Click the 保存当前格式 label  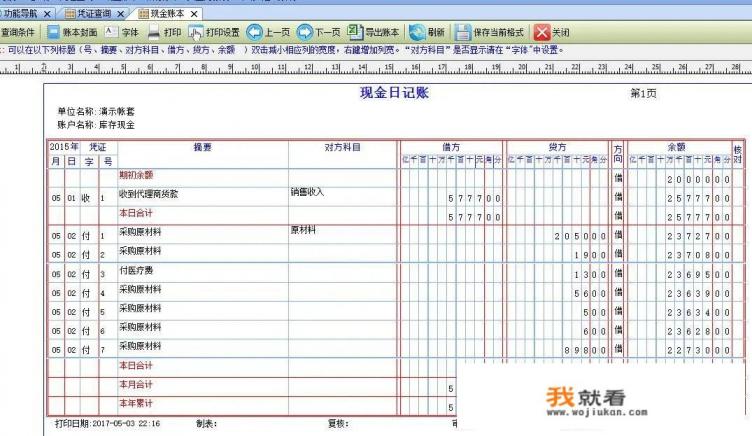pyautogui.click(x=498, y=32)
